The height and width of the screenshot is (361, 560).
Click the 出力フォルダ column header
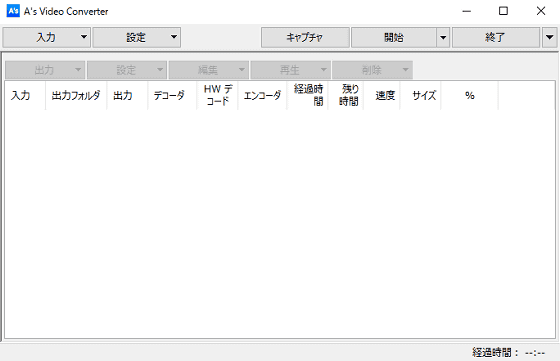[76, 96]
